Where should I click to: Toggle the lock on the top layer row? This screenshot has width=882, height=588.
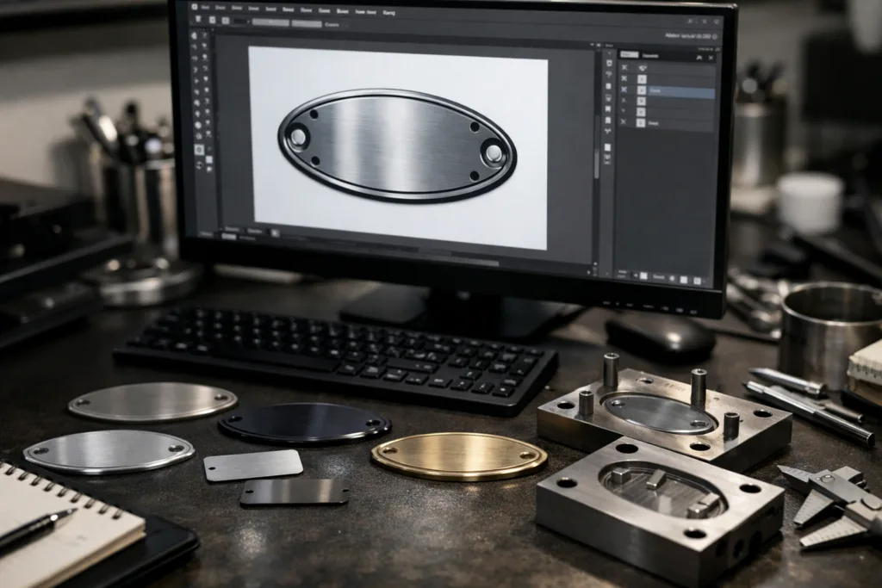[641, 69]
